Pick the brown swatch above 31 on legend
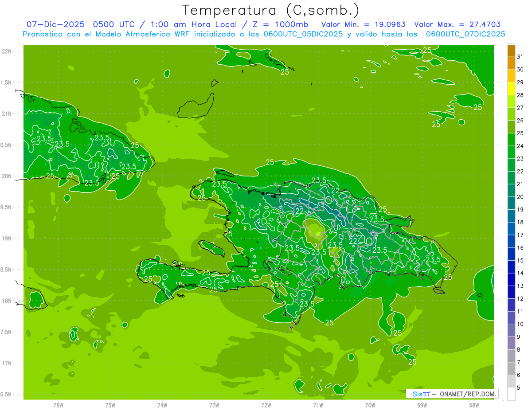The width and height of the screenshot is (532, 411). [511, 51]
